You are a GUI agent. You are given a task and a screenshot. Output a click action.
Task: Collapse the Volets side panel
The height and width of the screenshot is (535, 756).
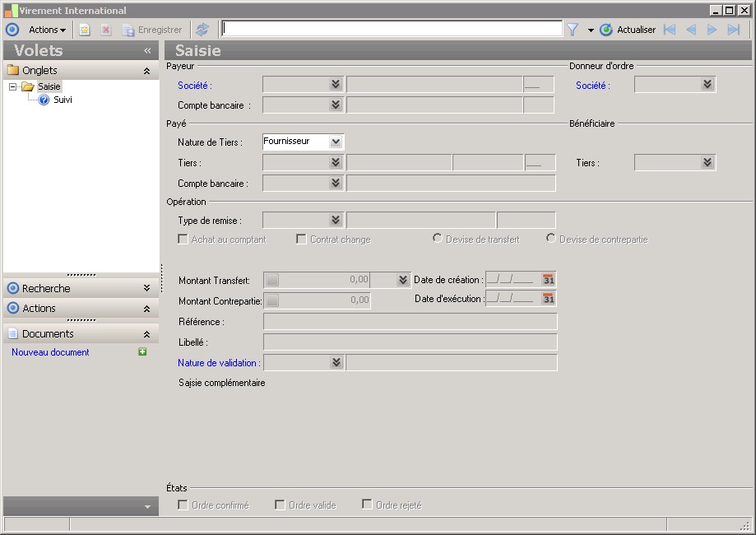pos(147,51)
